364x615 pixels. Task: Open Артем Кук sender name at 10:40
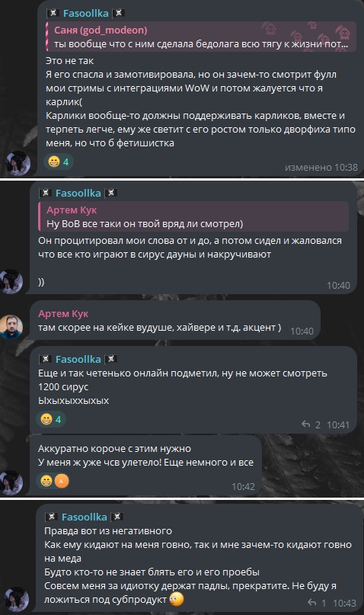63,313
